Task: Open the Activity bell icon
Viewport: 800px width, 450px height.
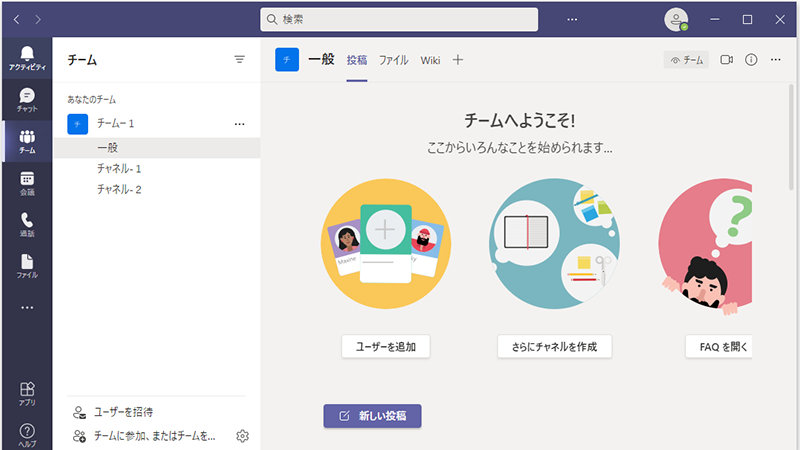Action: 27,57
